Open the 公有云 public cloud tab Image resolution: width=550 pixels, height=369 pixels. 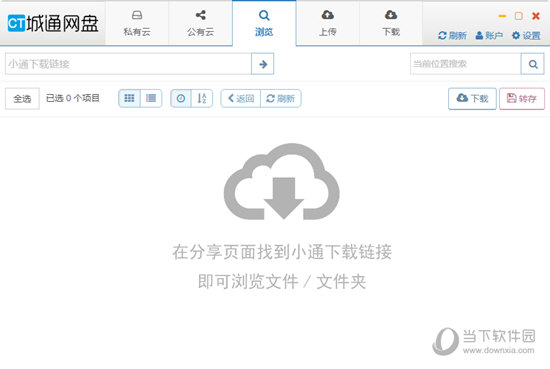(x=200, y=23)
